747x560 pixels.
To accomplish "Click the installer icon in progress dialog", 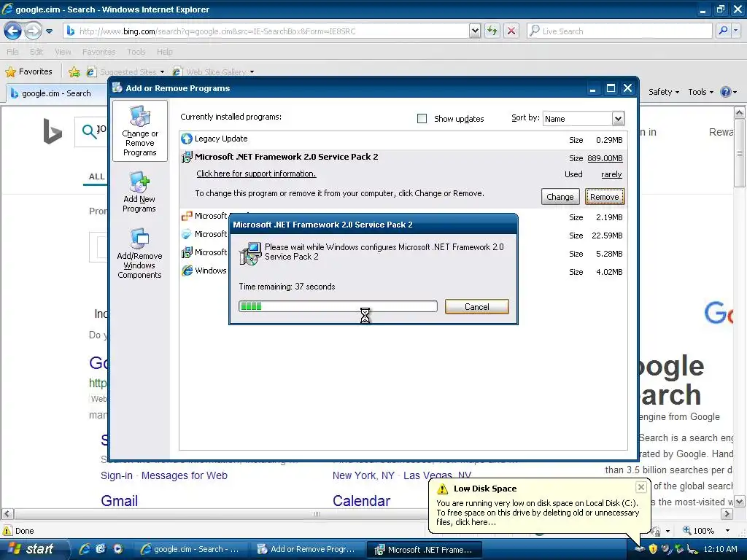I will click(250, 253).
